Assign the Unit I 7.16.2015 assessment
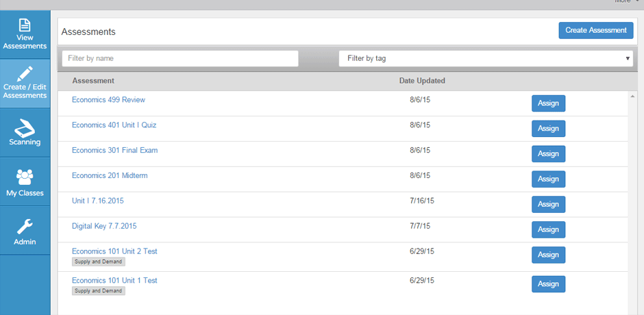 point(548,204)
